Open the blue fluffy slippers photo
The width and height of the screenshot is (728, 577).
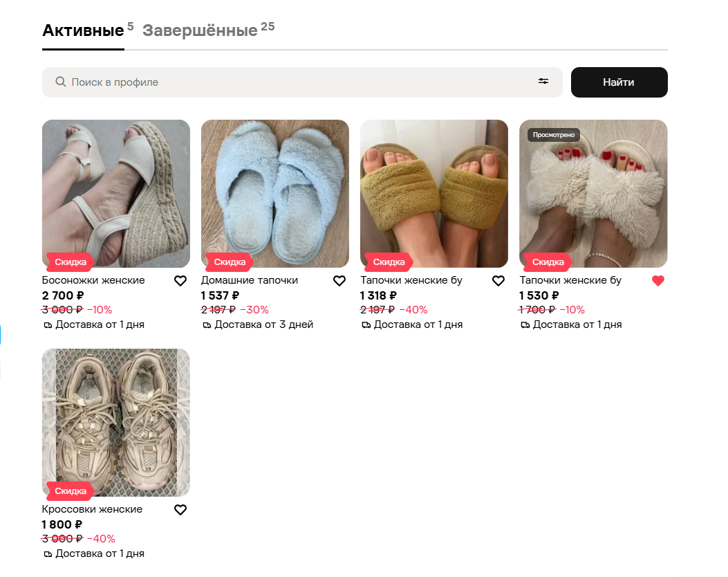(x=275, y=193)
